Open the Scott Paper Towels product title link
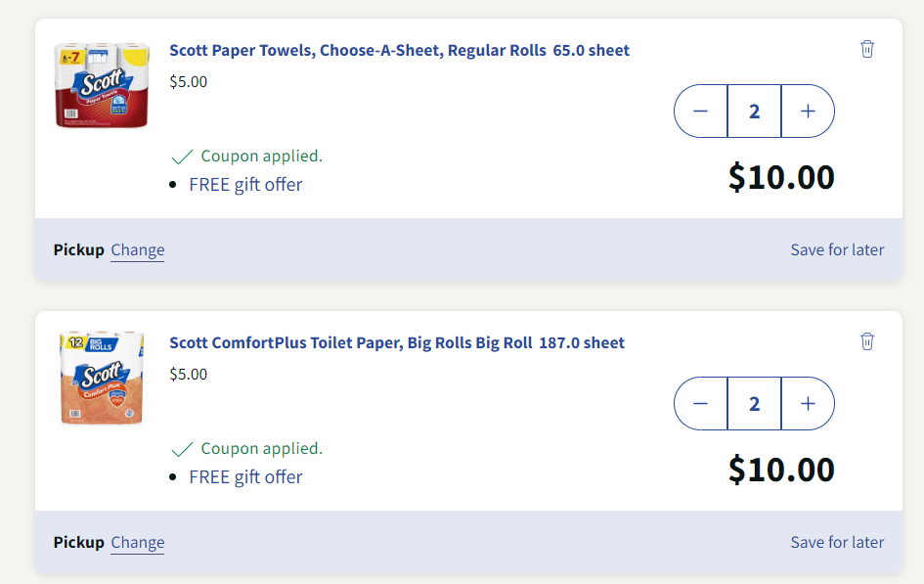The width and height of the screenshot is (924, 584). click(x=399, y=51)
